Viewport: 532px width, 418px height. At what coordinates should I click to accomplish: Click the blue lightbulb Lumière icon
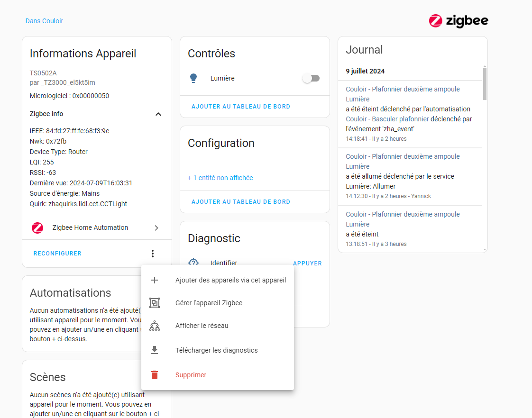point(193,78)
